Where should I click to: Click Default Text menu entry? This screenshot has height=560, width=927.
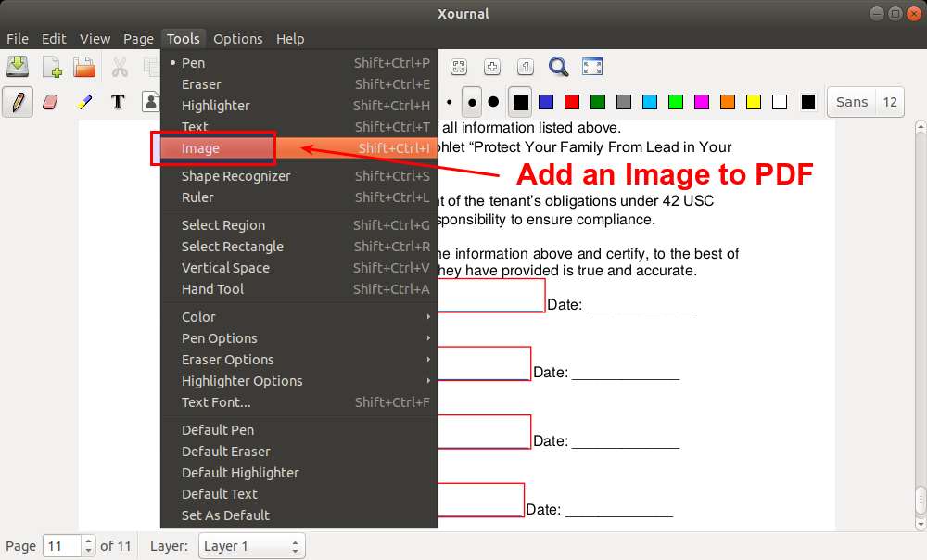coord(298,493)
